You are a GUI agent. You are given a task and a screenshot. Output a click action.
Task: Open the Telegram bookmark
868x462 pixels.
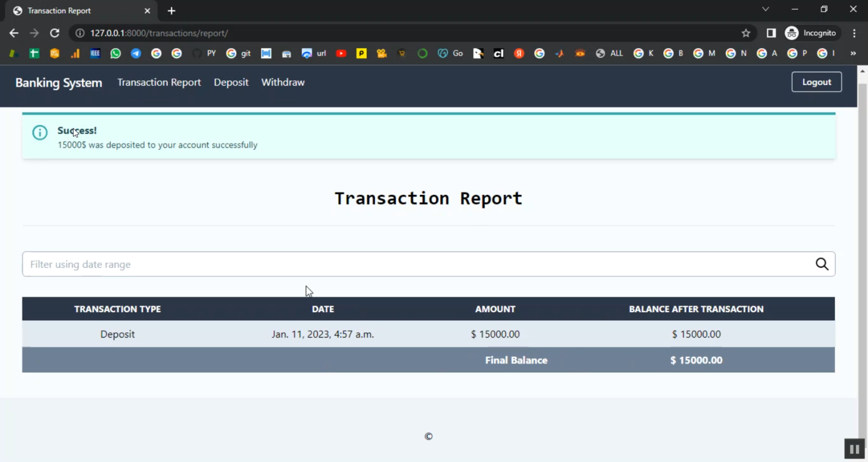coord(136,53)
